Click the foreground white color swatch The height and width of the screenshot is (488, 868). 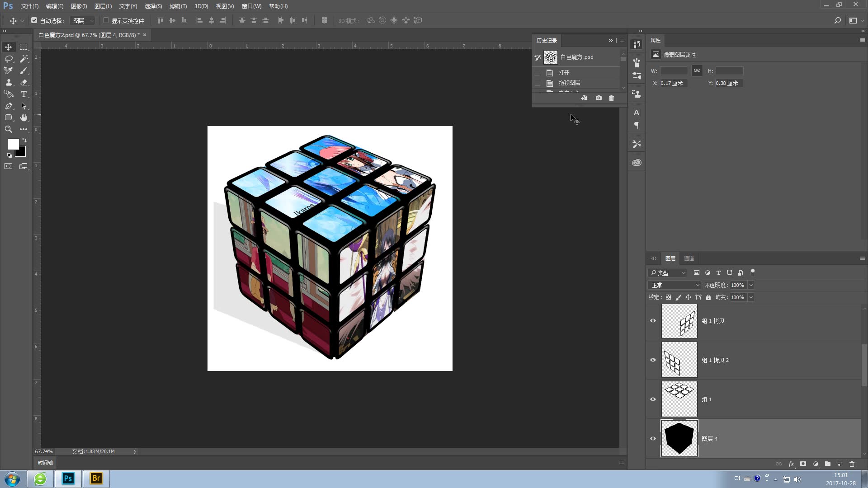point(13,144)
